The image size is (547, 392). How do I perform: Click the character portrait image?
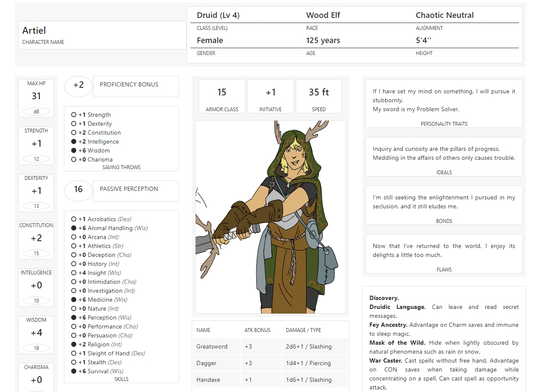[270, 217]
